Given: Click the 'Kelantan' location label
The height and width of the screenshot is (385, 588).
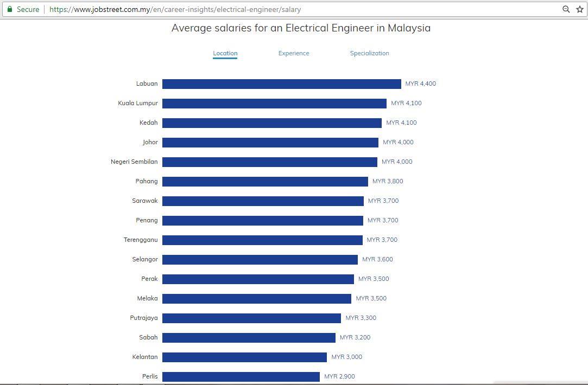Looking at the screenshot, I should (x=145, y=357).
